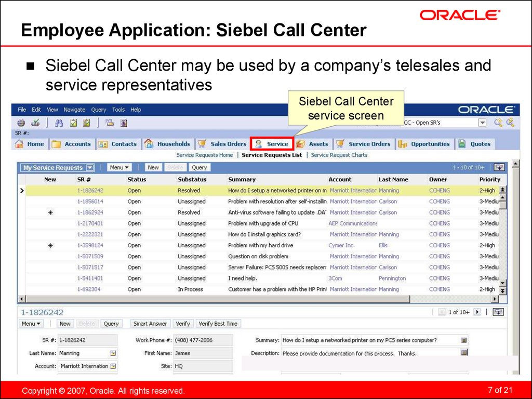Click the Work Phone # field
This screenshot has width=532, height=399.
click(x=203, y=340)
